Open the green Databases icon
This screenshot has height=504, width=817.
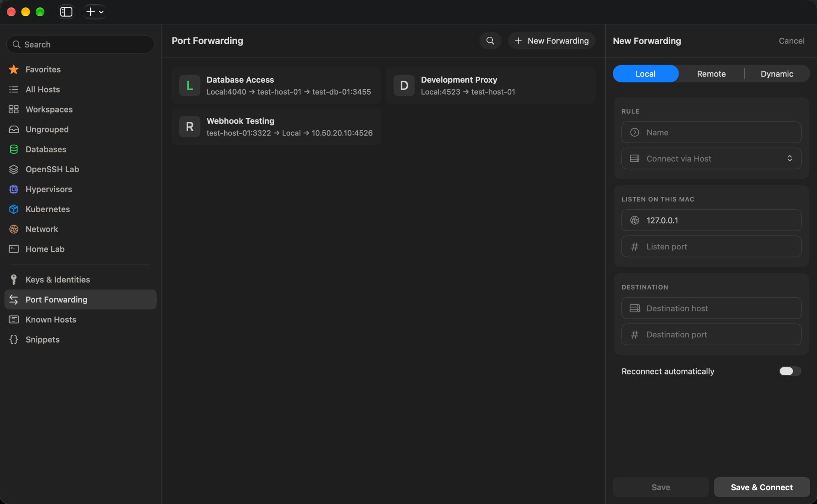(14, 149)
